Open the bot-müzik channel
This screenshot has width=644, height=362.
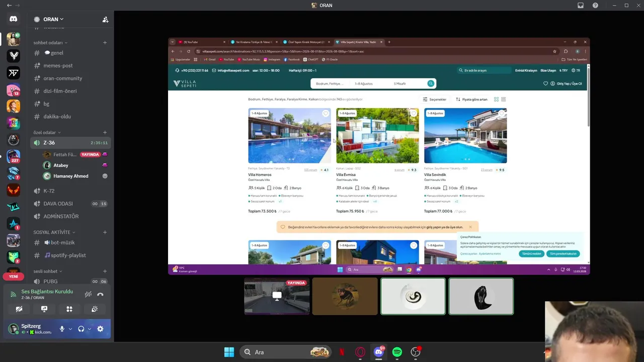pos(70,243)
